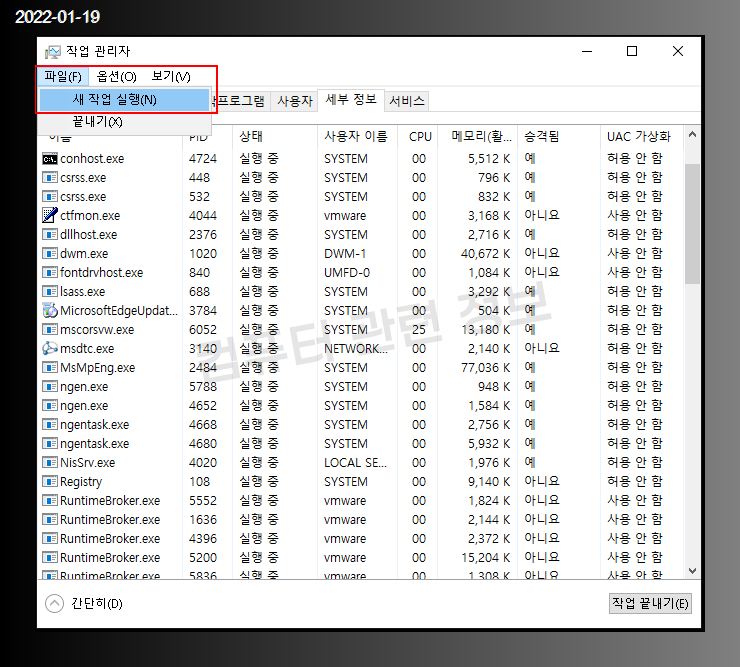Sort by the 승격됨 column header
The height and width of the screenshot is (667, 740).
pos(559,136)
